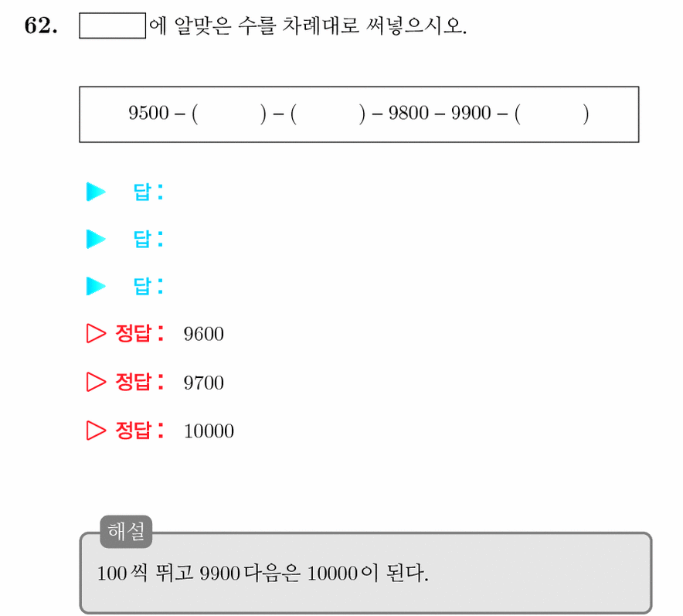Click the red outlined arrow beside 10000
683x616 pixels.
pos(96,431)
